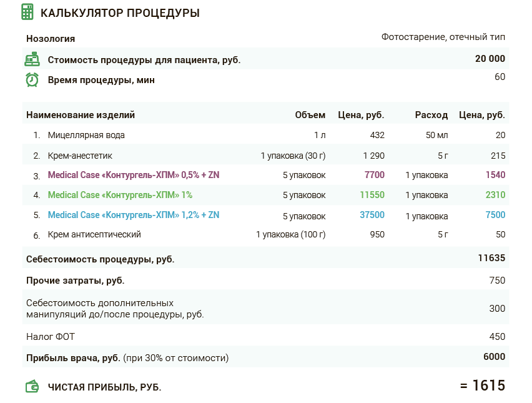The width and height of the screenshot is (532, 403).
Task: Select the 'Крем-анестетик' item
Action: point(80,156)
